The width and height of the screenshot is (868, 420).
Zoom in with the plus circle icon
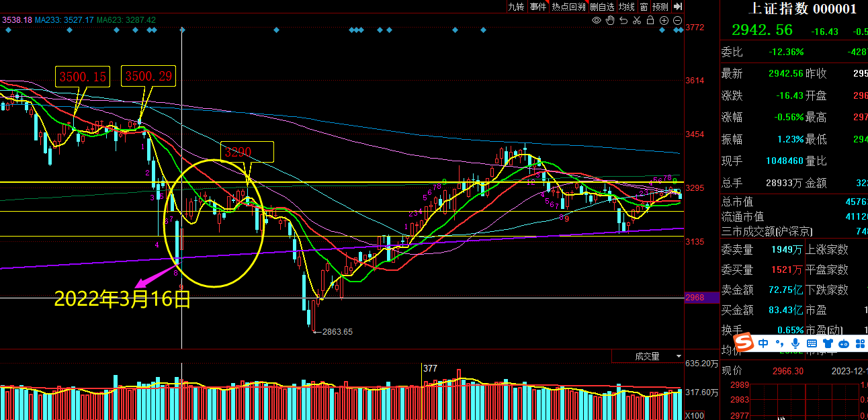coord(664,20)
